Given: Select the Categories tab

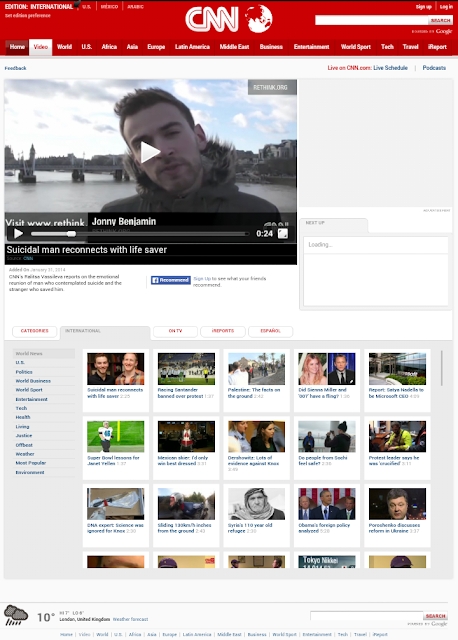Looking at the screenshot, I should [34, 331].
